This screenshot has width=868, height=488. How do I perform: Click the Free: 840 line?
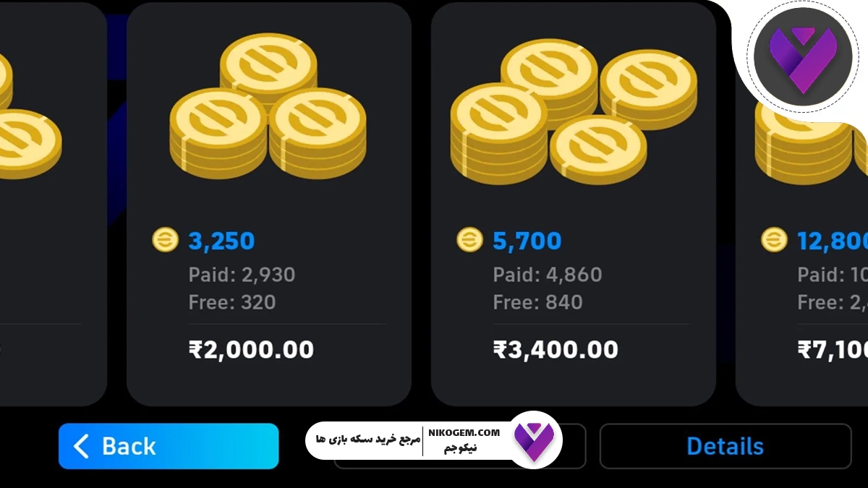click(x=537, y=301)
